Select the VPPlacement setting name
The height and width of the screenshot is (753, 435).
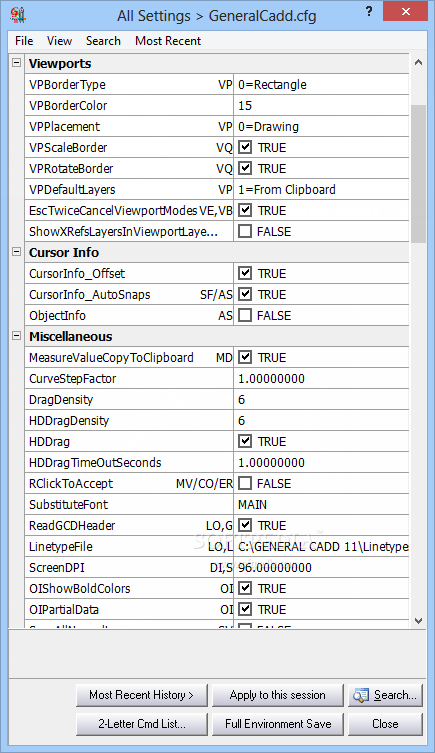tap(64, 127)
